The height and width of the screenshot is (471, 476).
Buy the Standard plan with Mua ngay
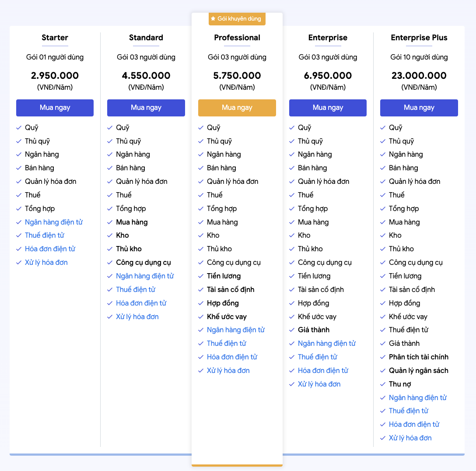click(146, 108)
